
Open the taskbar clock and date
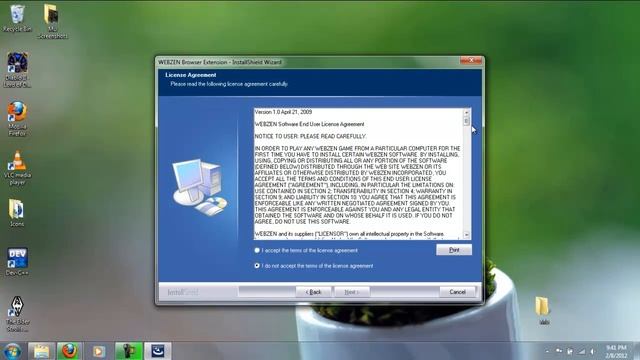pyautogui.click(x=616, y=351)
